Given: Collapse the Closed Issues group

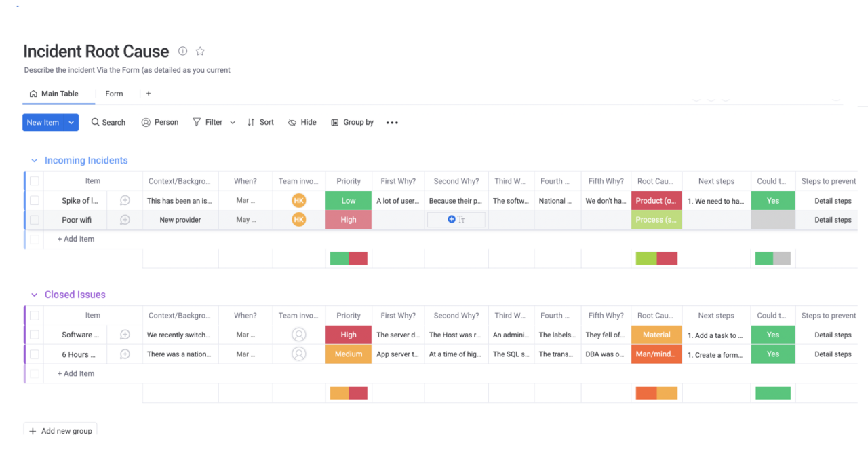Looking at the screenshot, I should pos(34,295).
